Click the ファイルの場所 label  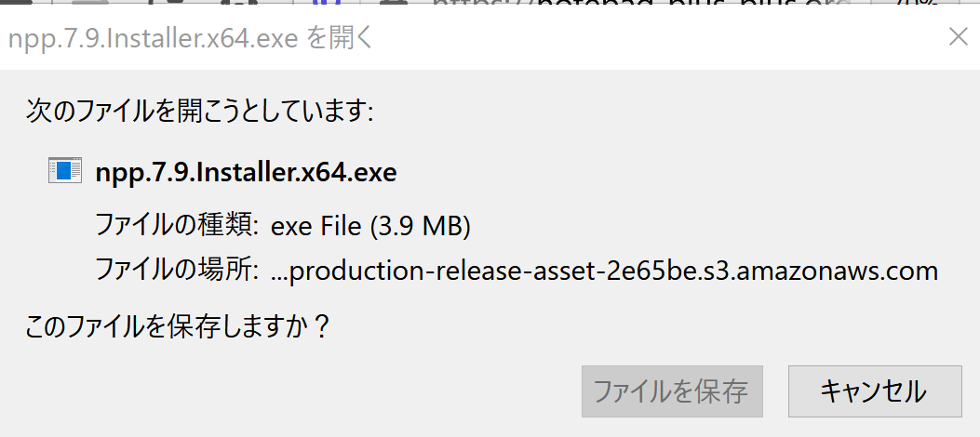176,271
